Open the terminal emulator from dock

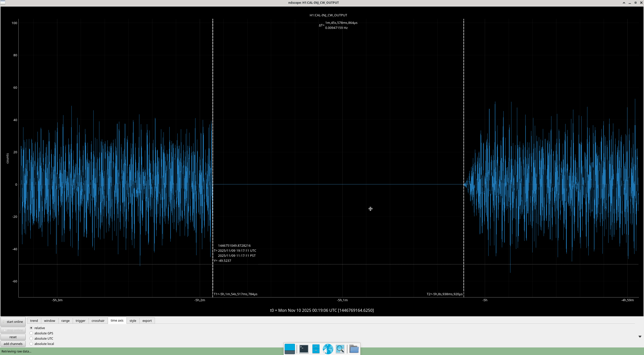click(304, 349)
